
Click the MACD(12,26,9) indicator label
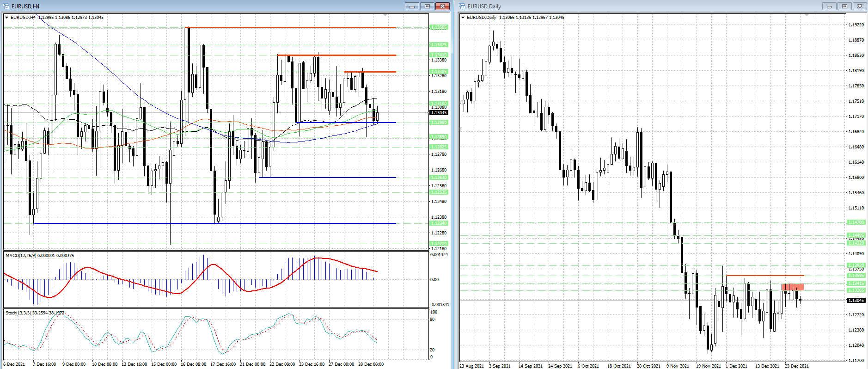coord(39,255)
